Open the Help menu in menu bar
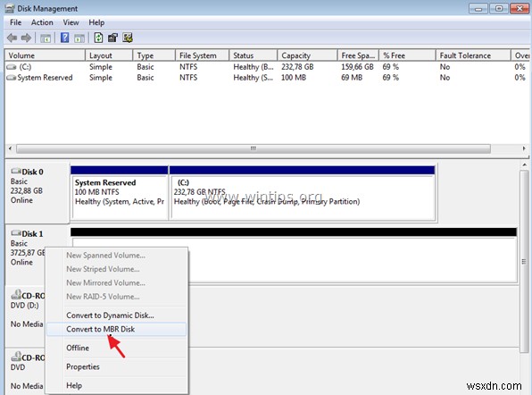This screenshot has height=395, width=532. point(96,22)
